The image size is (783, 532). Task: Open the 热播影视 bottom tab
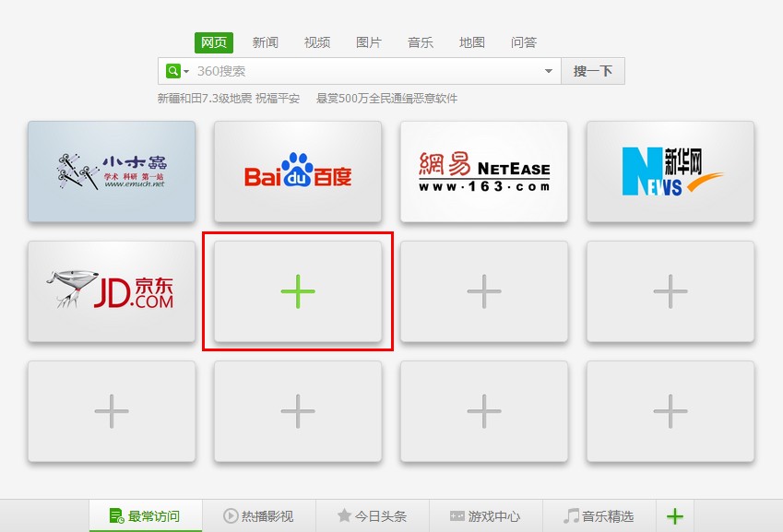point(258,516)
